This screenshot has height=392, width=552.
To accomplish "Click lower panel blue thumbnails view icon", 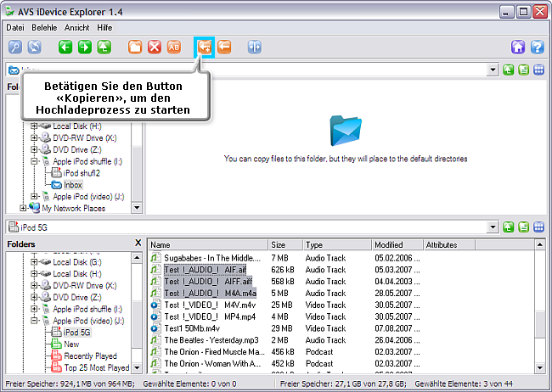I will 539,227.
